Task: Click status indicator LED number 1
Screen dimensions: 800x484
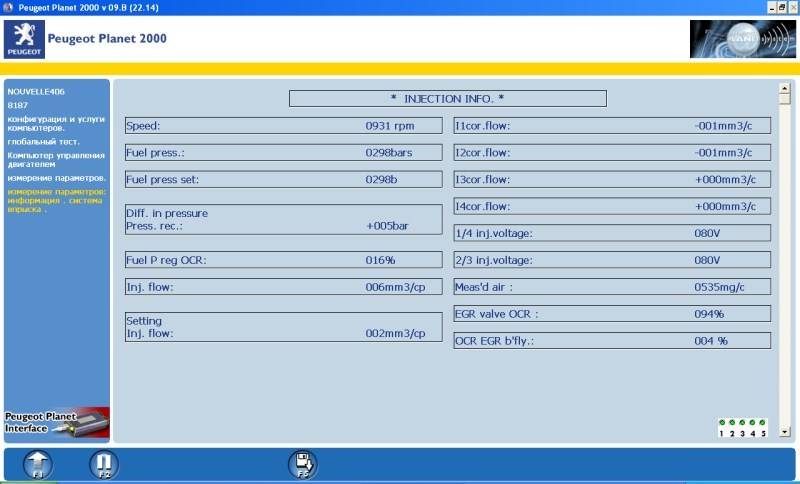Action: click(x=722, y=423)
